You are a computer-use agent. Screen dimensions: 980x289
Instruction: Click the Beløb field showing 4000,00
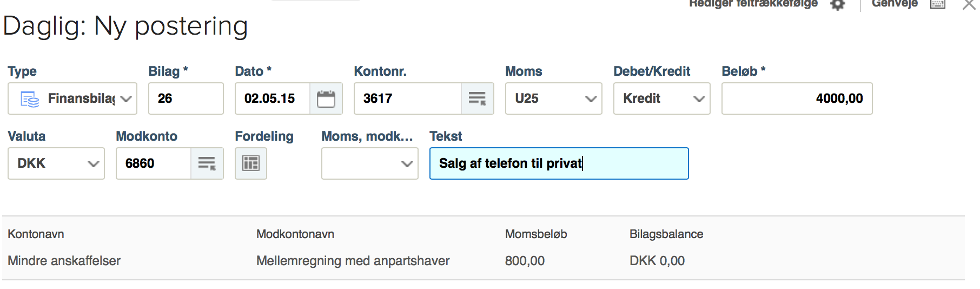pyautogui.click(x=797, y=98)
